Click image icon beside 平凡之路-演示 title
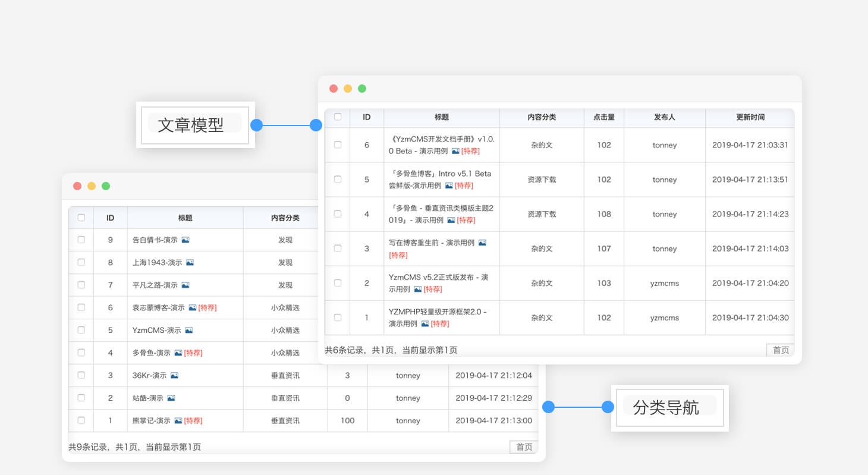868x475 pixels. point(185,285)
